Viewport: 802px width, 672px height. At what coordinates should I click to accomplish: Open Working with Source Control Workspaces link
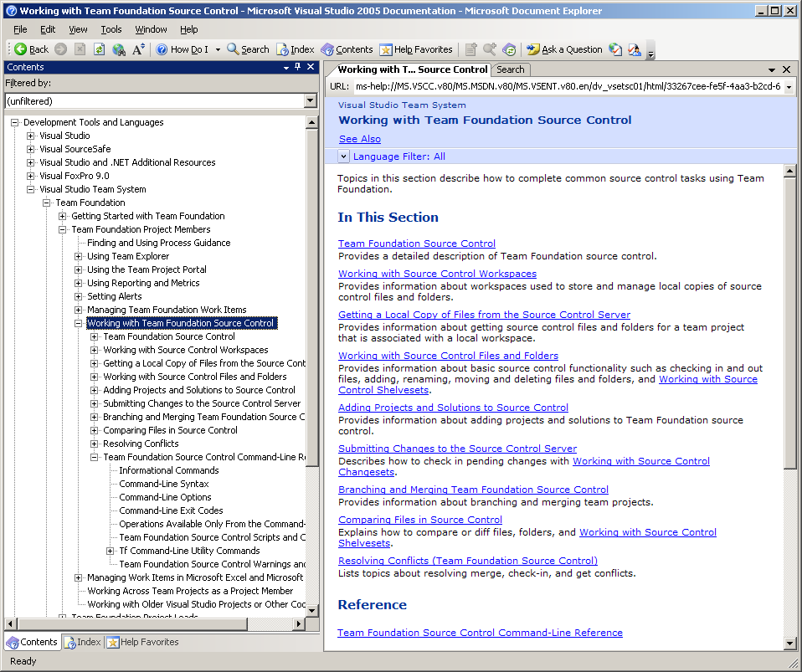point(437,274)
